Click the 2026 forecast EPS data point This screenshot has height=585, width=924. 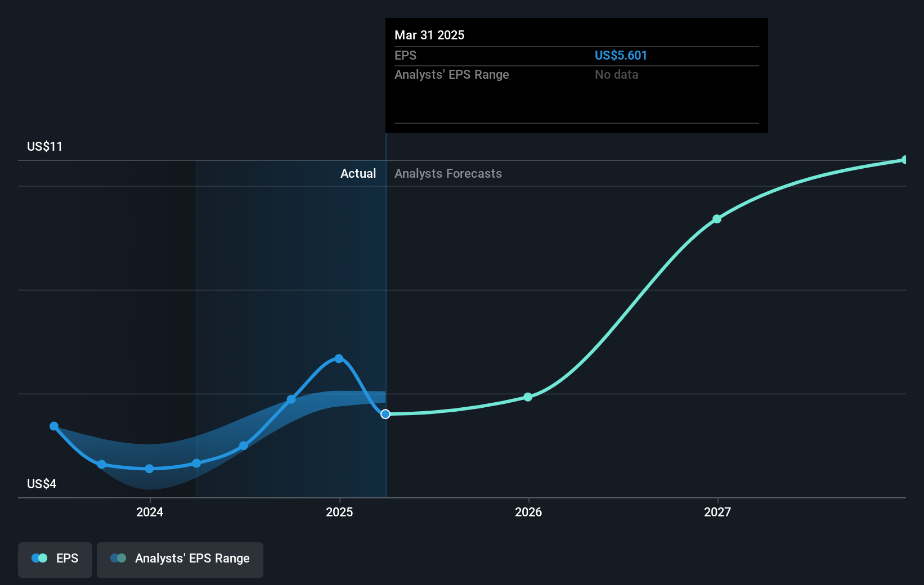(528, 397)
